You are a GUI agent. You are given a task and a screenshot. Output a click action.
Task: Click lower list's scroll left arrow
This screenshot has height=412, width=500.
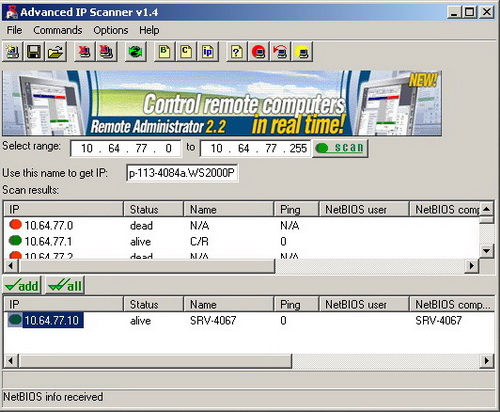pyautogui.click(x=11, y=361)
